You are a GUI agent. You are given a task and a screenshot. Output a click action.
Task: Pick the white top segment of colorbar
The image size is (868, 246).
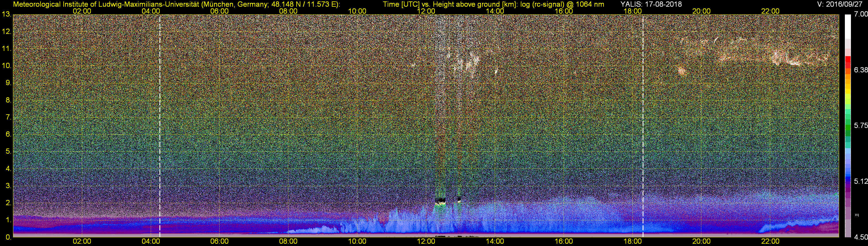848,27
